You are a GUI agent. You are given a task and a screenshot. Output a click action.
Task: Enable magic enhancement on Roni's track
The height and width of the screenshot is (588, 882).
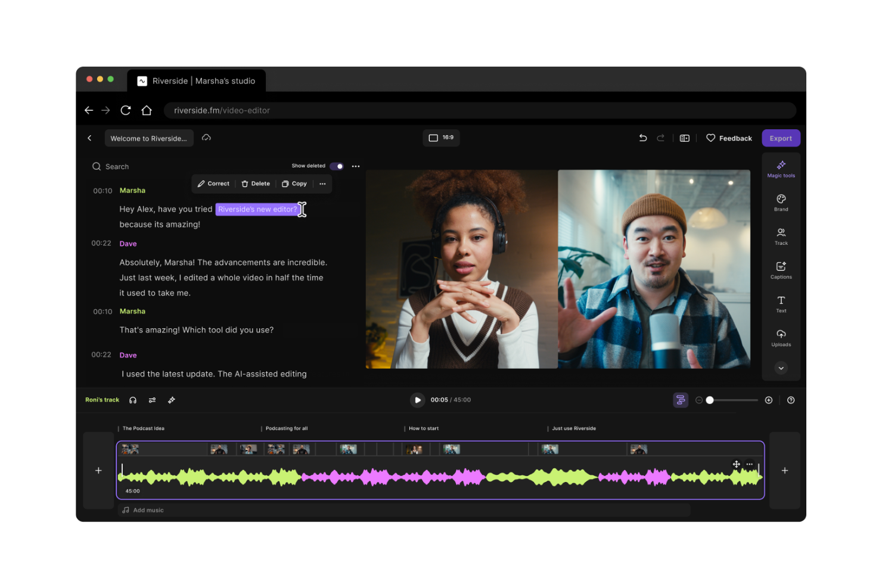click(172, 400)
